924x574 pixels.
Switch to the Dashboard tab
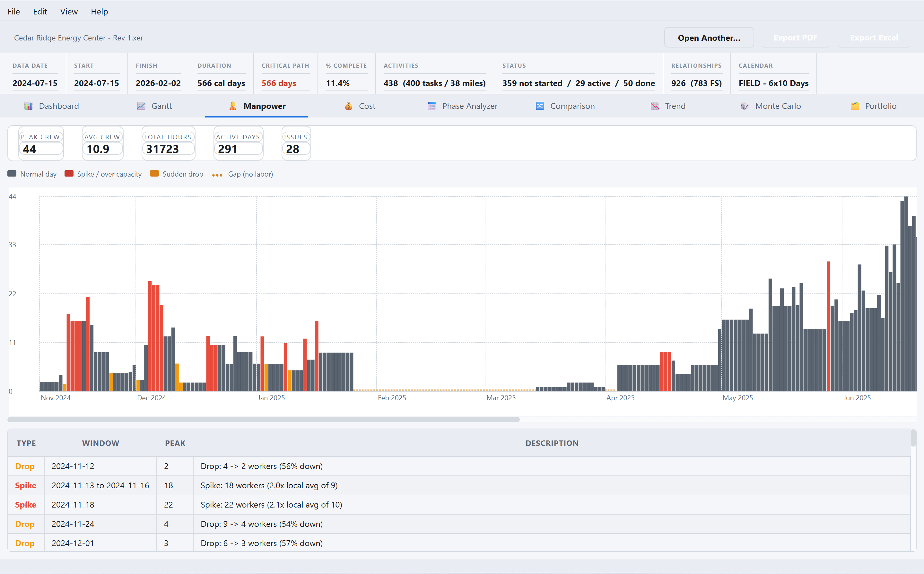[x=51, y=106]
